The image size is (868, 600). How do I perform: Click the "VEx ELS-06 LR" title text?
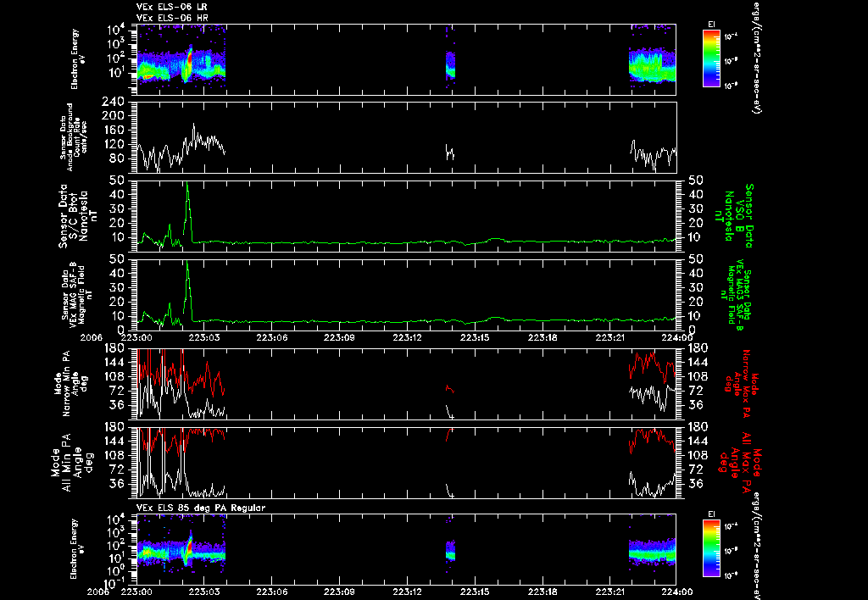click(171, 7)
